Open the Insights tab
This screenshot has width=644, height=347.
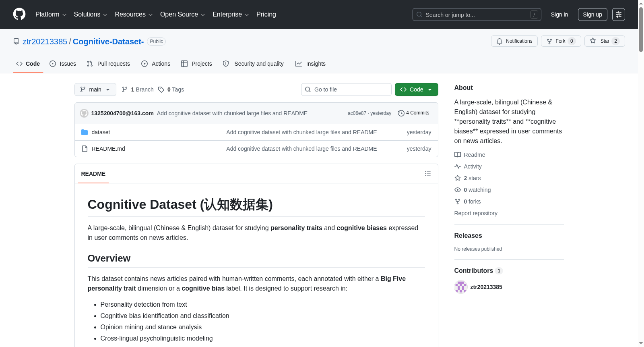[310, 64]
